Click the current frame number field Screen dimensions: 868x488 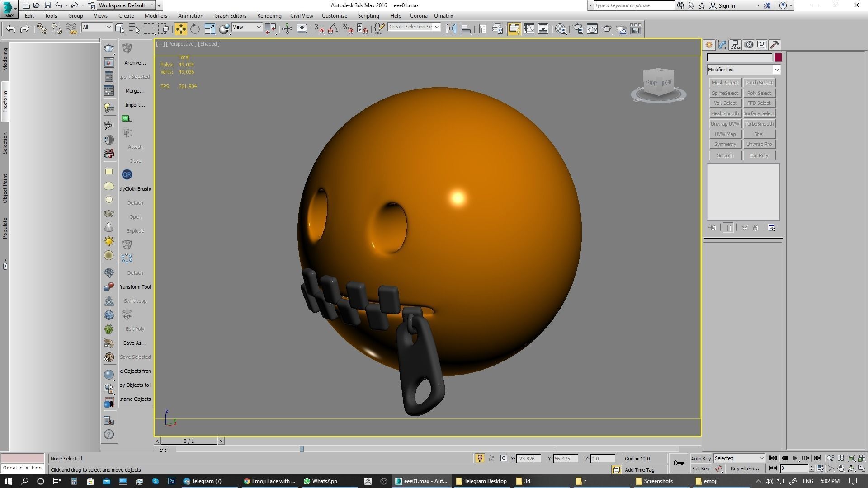point(794,469)
